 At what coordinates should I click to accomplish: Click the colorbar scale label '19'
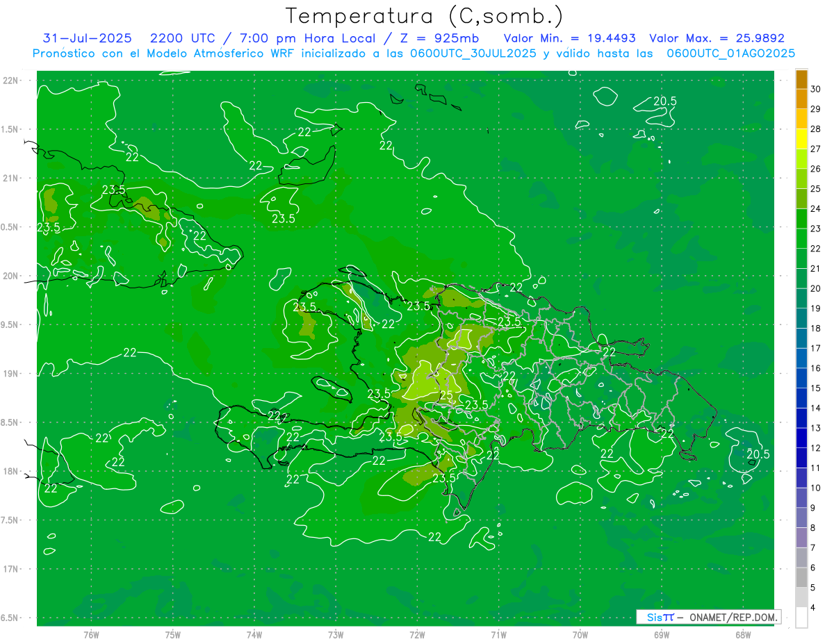(x=816, y=308)
